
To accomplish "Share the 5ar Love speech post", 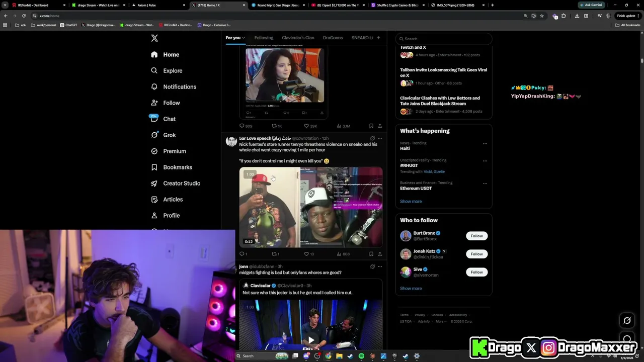I will 380,254.
